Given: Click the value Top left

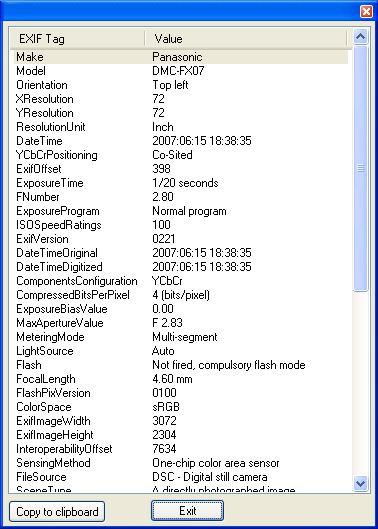Looking at the screenshot, I should [x=170, y=85].
